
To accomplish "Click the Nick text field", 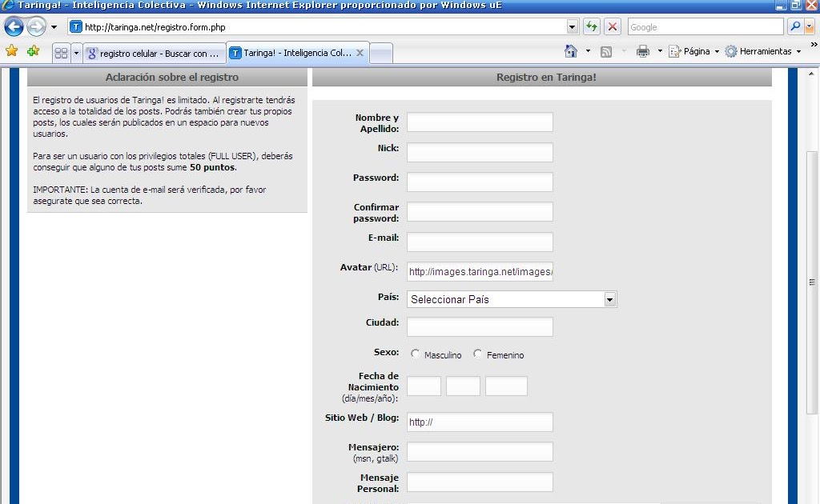I will (x=480, y=153).
